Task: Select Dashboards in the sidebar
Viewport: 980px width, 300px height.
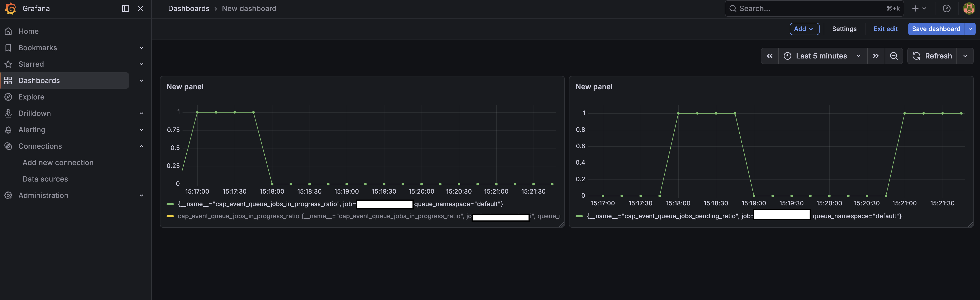Action: 39,80
